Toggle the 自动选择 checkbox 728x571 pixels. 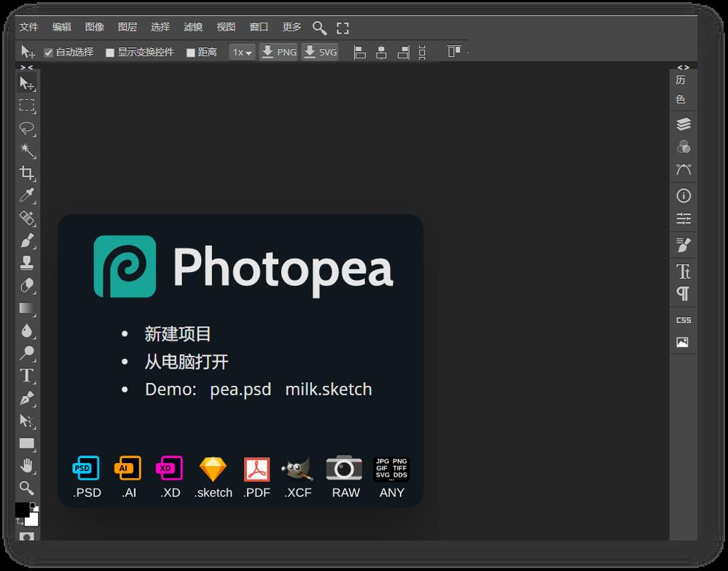(x=48, y=53)
